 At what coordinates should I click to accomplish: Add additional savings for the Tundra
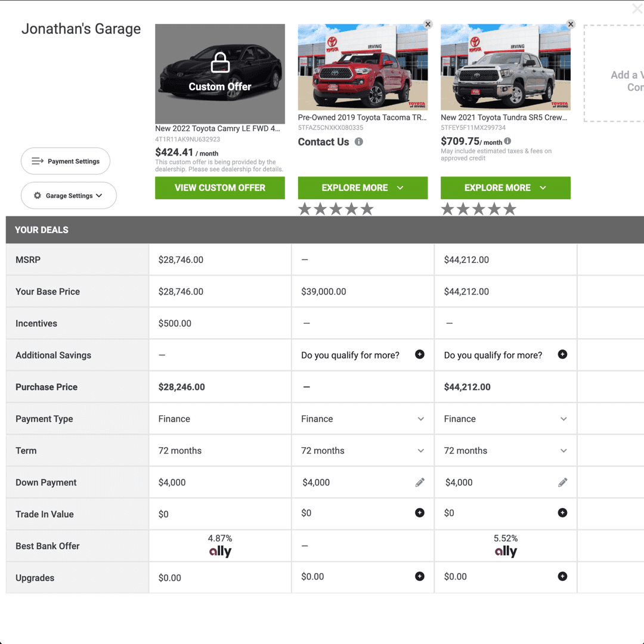click(x=562, y=354)
